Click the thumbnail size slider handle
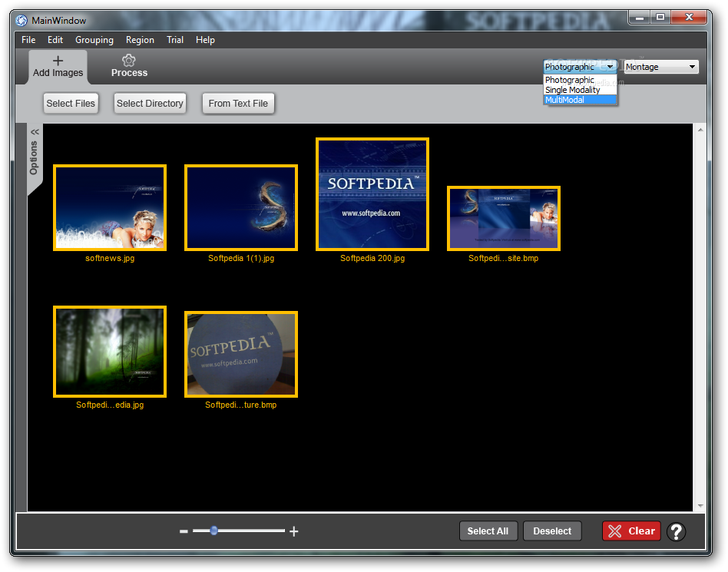 pos(214,531)
